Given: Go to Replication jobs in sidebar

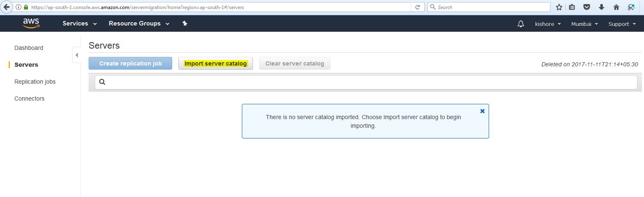Looking at the screenshot, I should pyautogui.click(x=35, y=82).
